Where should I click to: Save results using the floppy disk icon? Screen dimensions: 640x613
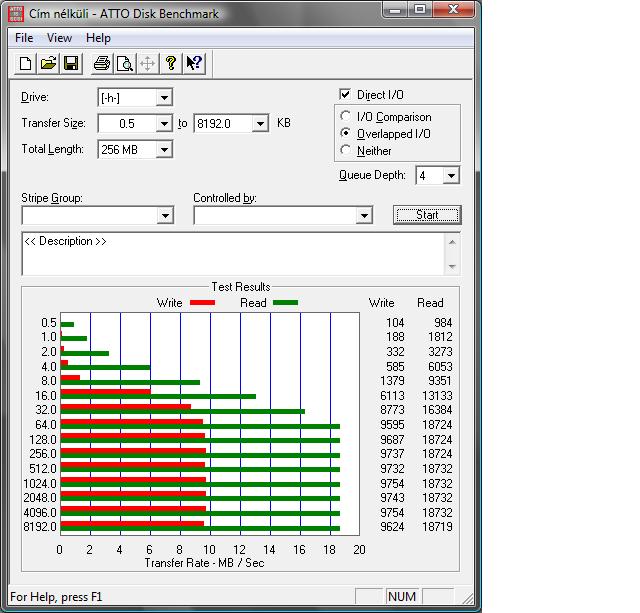[x=71, y=63]
